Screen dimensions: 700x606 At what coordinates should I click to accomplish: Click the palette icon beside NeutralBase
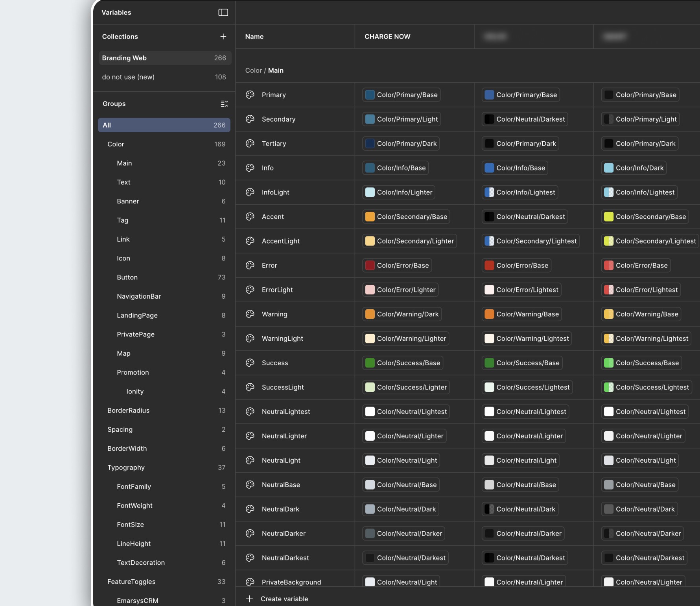[x=250, y=485]
